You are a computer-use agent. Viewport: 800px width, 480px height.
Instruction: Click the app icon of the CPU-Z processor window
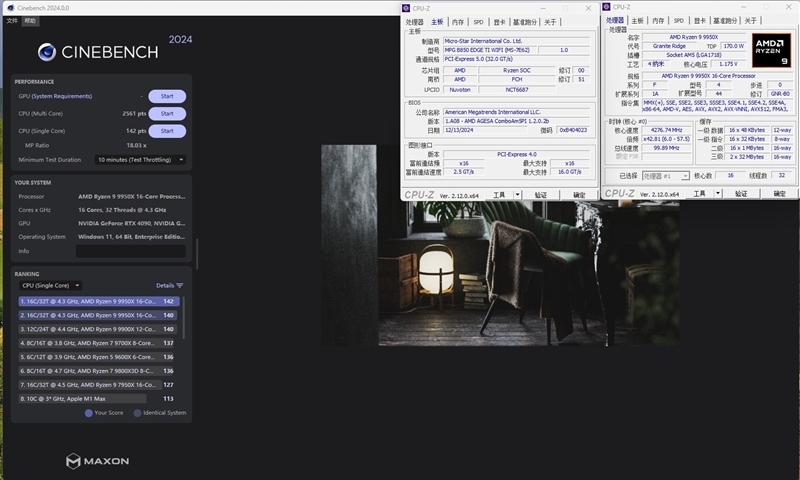pyautogui.click(x=607, y=7)
